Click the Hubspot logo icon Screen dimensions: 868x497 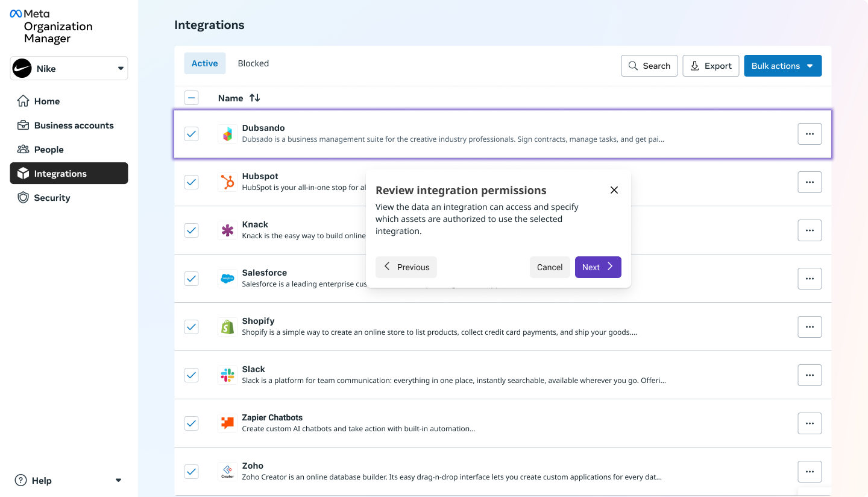(x=227, y=182)
